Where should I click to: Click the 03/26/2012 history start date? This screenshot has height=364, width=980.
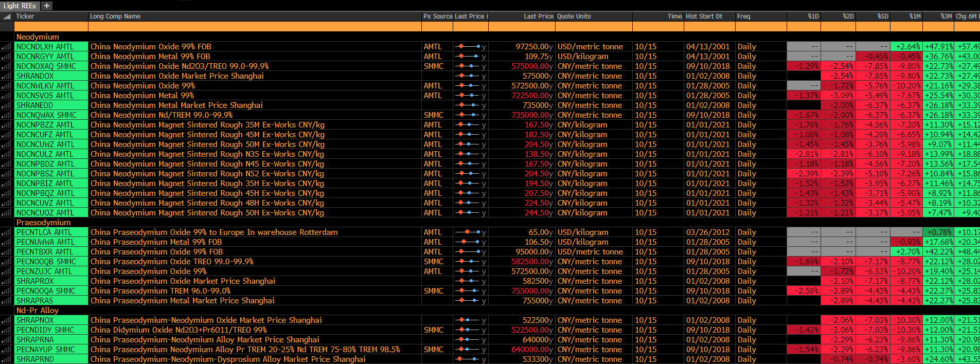(708, 232)
